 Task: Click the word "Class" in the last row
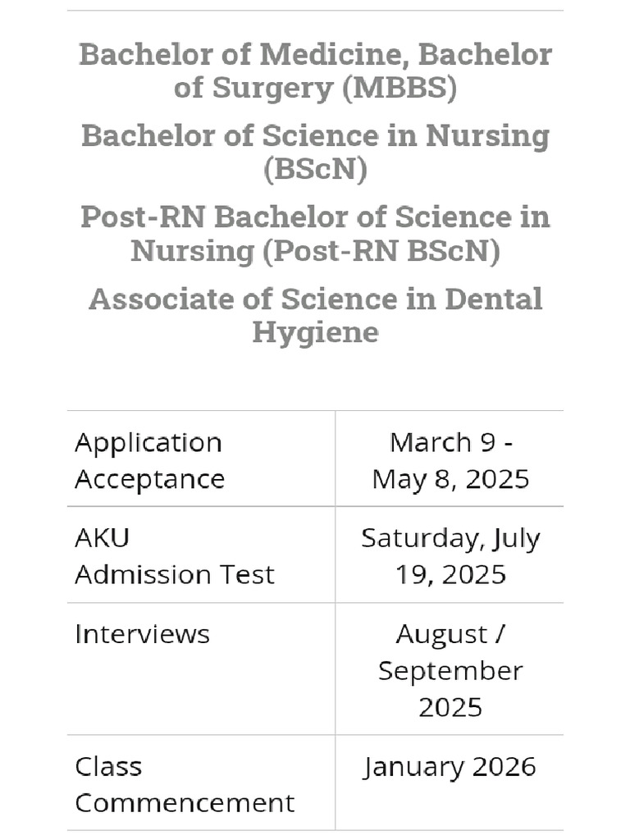point(108,767)
